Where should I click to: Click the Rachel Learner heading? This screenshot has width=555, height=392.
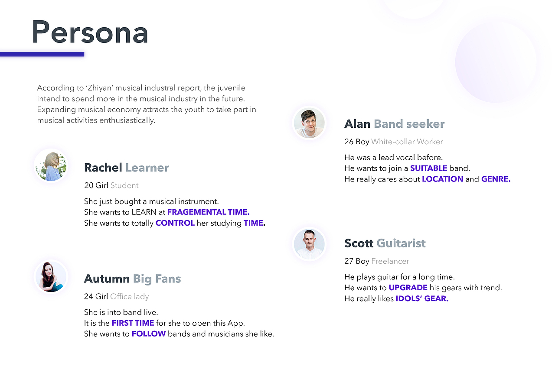tap(126, 168)
